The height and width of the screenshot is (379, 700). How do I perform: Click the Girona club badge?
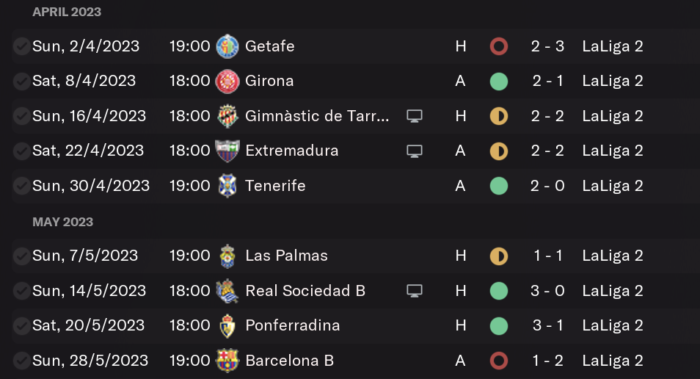[227, 81]
